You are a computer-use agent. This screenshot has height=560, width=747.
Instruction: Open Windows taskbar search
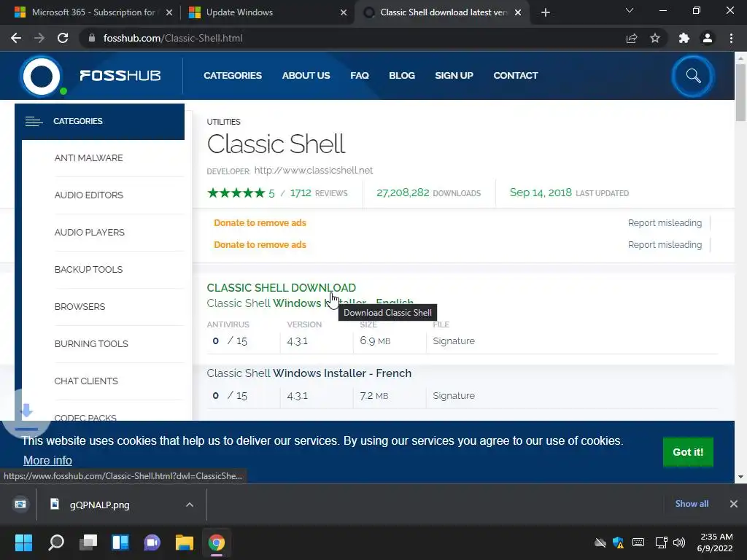click(56, 542)
